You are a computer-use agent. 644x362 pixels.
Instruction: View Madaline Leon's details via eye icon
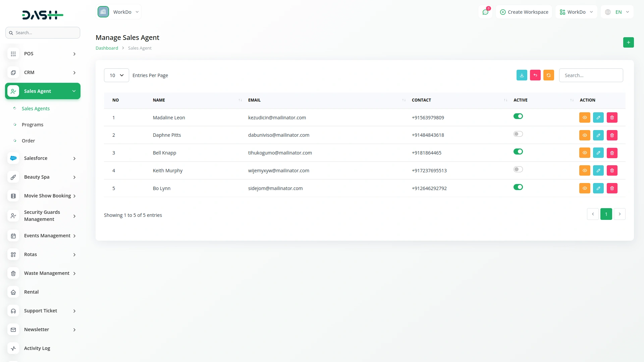(584, 118)
